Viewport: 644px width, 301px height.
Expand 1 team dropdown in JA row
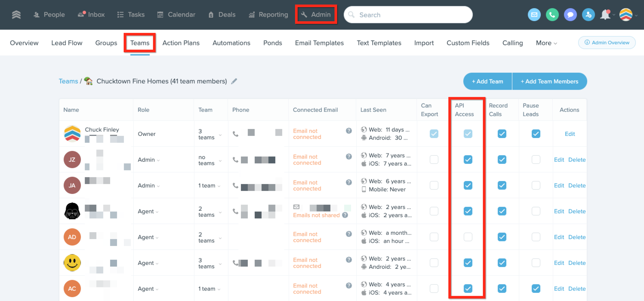210,186
